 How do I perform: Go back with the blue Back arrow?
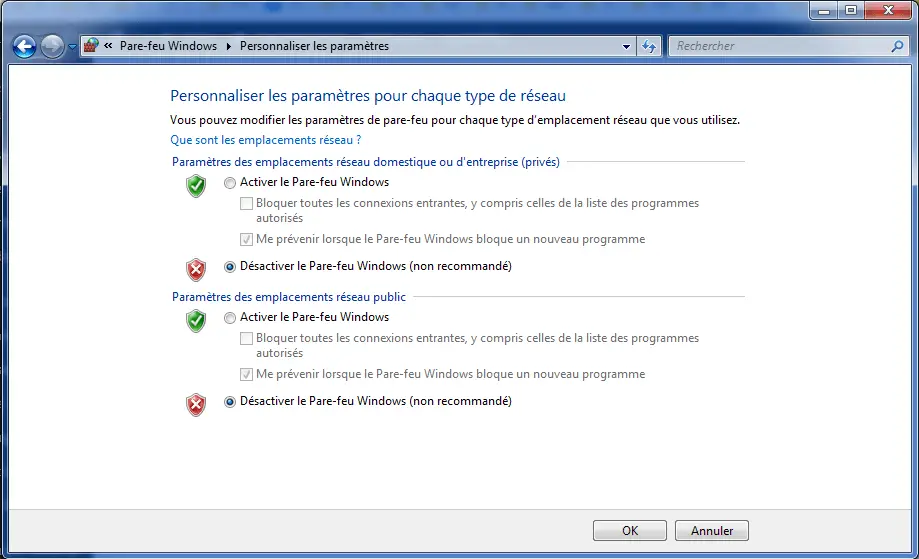click(x=25, y=46)
